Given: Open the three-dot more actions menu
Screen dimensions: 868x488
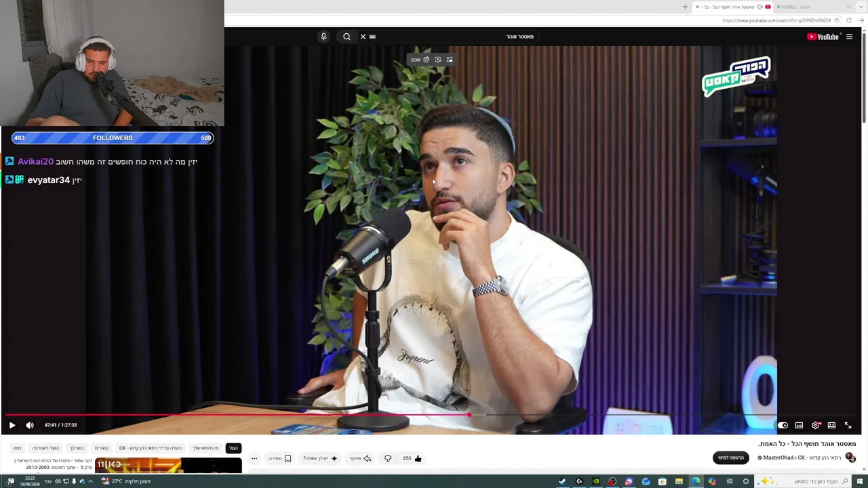Looking at the screenshot, I should click(x=254, y=458).
